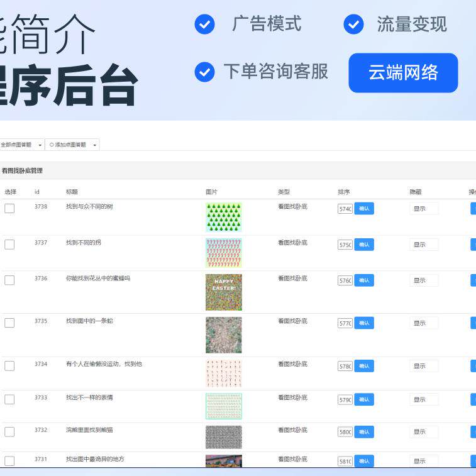Confirm the sort order for row 3735
This screenshot has height=476, width=476.
point(364,323)
